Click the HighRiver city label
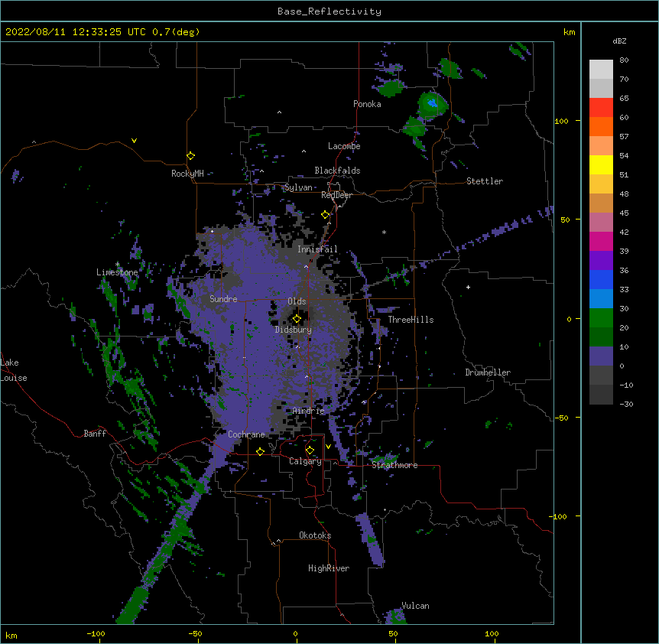Image resolution: width=659 pixels, height=644 pixels. coord(329,568)
